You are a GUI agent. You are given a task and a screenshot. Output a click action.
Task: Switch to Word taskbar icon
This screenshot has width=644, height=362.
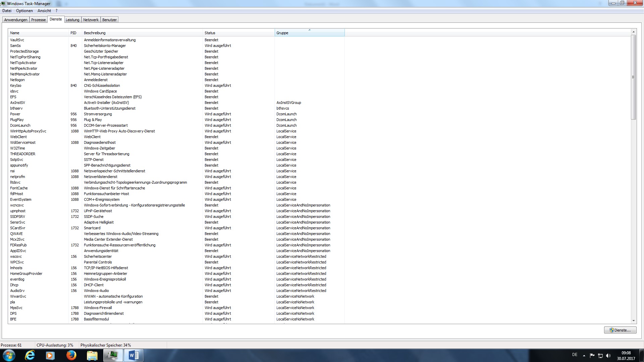click(x=133, y=355)
